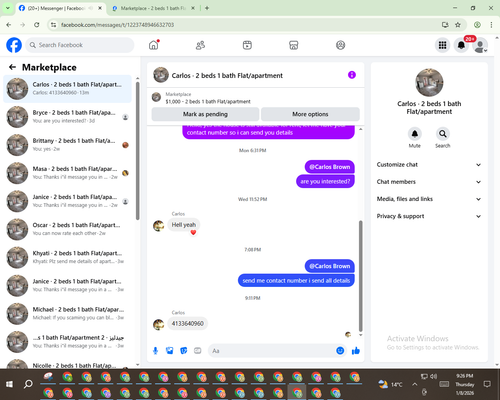The width and height of the screenshot is (500, 400).
Task: Switch to the Messenger Facebook tab
Action: point(56,8)
